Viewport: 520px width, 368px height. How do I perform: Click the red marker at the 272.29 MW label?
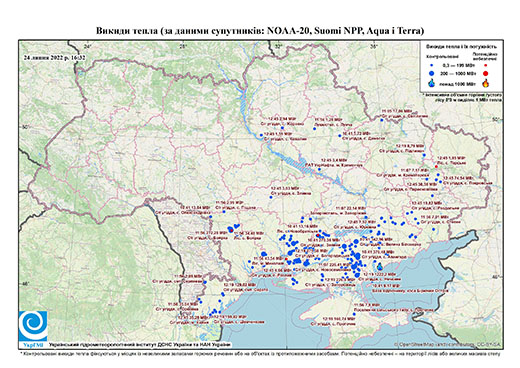pos(232,231)
